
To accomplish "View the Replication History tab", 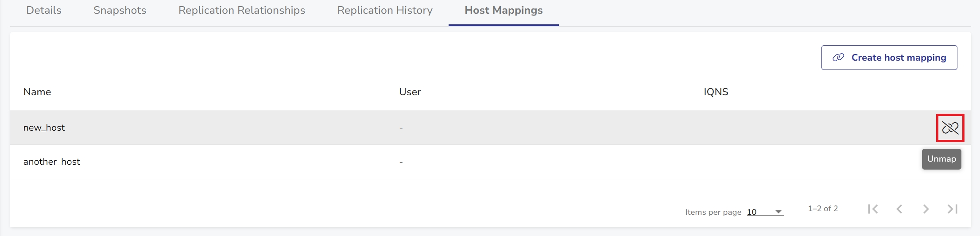I will coord(385,10).
